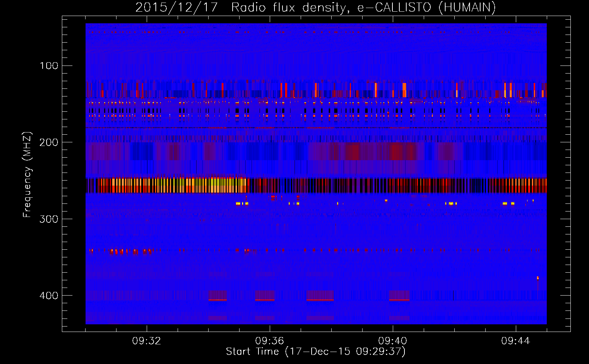This screenshot has width=589, height=364.
Task: Click the 09:32 time tick label
Action: coord(147,341)
